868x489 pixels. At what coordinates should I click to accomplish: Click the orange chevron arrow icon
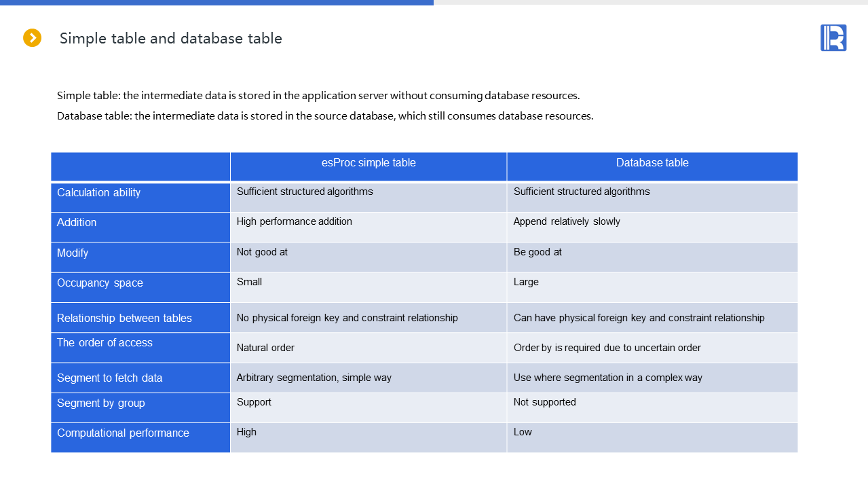tap(32, 38)
